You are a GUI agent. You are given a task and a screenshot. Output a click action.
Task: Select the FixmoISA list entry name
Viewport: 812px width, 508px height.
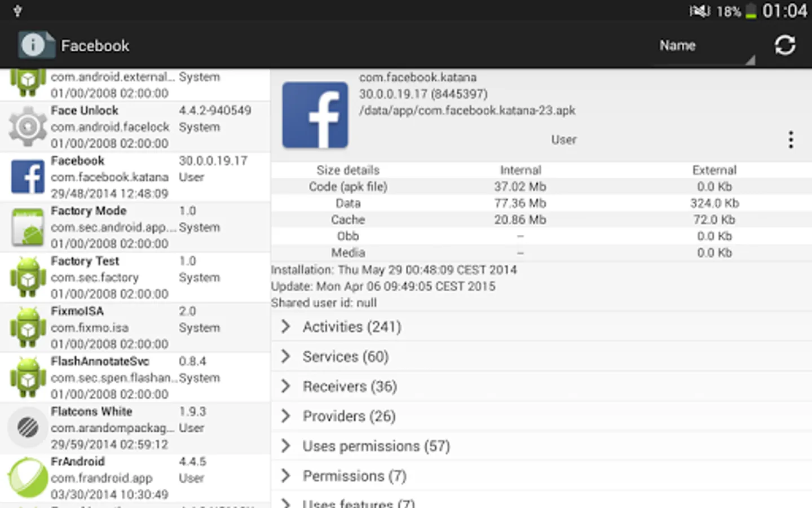pos(77,311)
